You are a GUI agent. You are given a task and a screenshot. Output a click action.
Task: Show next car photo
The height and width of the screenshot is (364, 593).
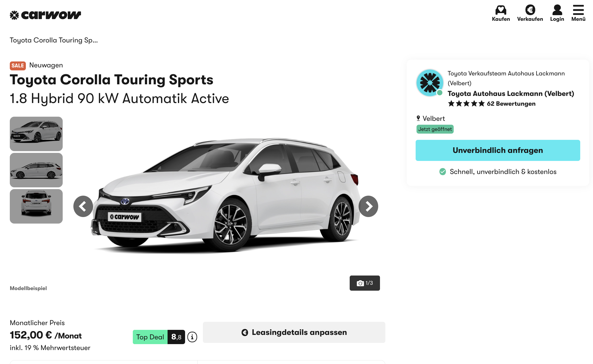[368, 206]
